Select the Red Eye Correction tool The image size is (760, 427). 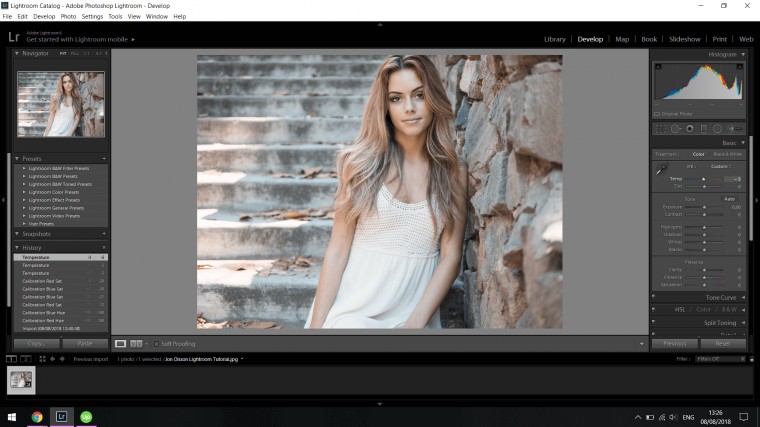click(690, 129)
